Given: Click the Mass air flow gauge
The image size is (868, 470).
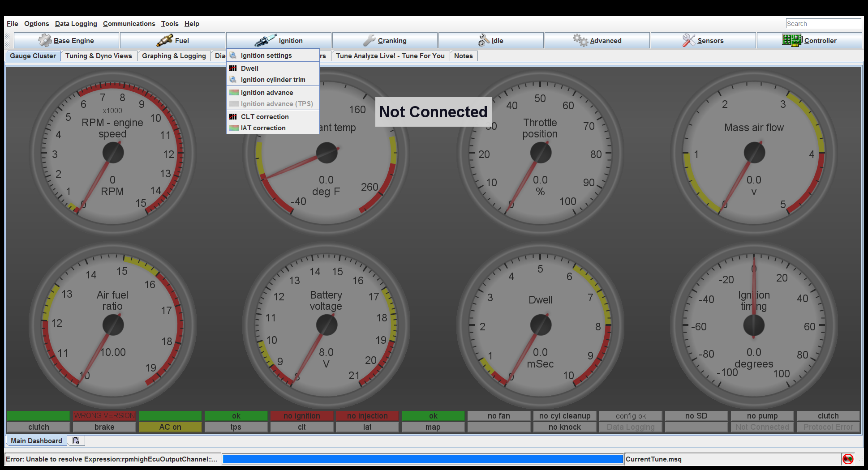Looking at the screenshot, I should (754, 153).
